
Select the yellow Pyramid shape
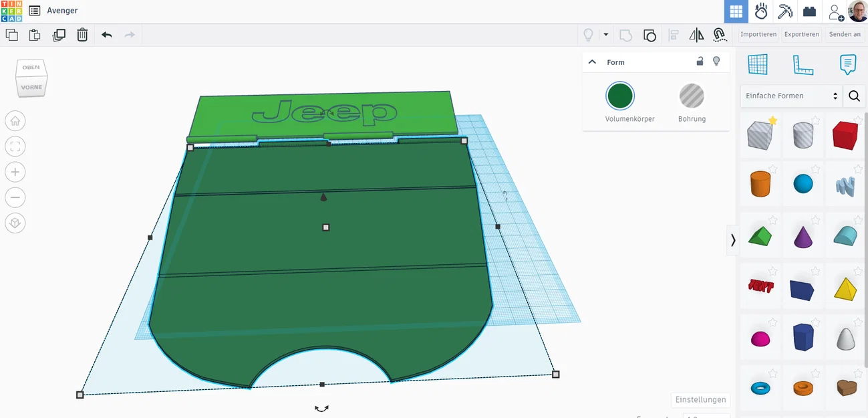845,288
